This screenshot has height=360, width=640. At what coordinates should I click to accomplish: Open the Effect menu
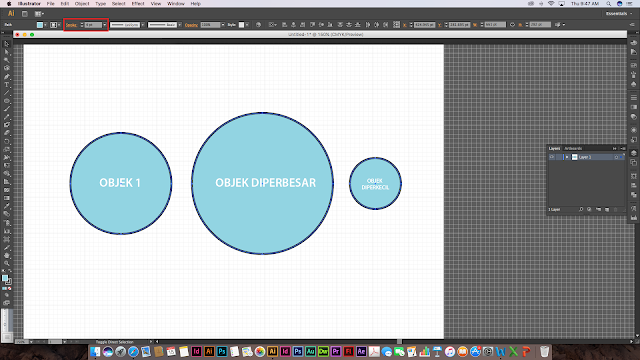tap(138, 4)
